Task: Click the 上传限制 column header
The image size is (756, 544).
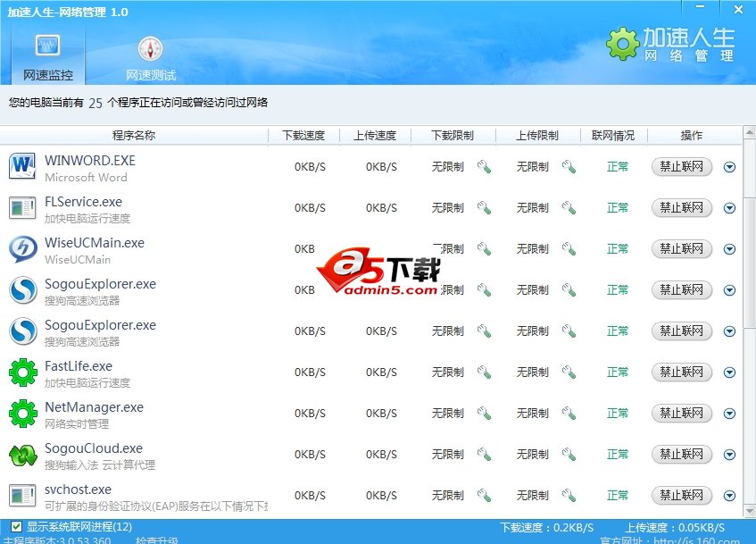Action: 537,136
